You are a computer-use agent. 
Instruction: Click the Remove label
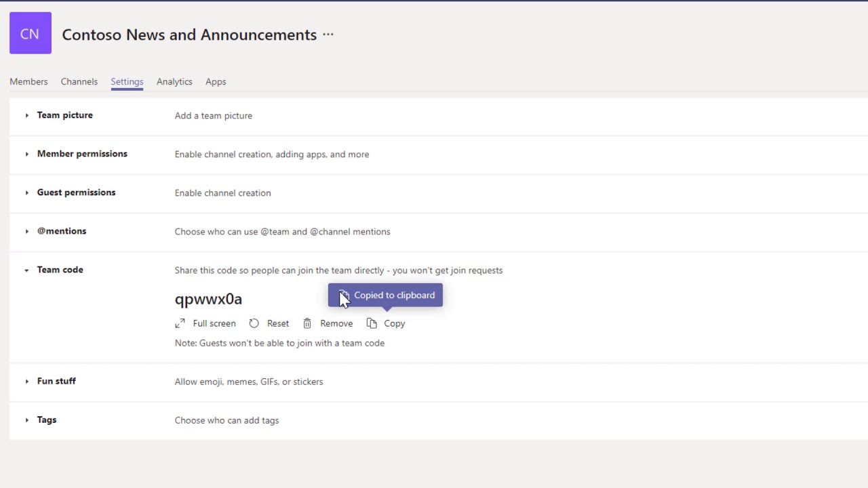336,323
